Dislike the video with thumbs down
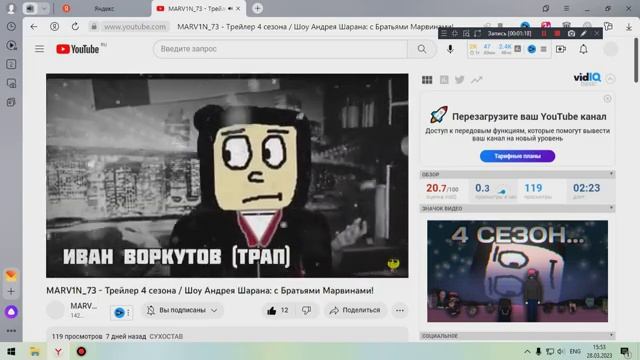Viewport: 640px width, 360px height. point(307,310)
